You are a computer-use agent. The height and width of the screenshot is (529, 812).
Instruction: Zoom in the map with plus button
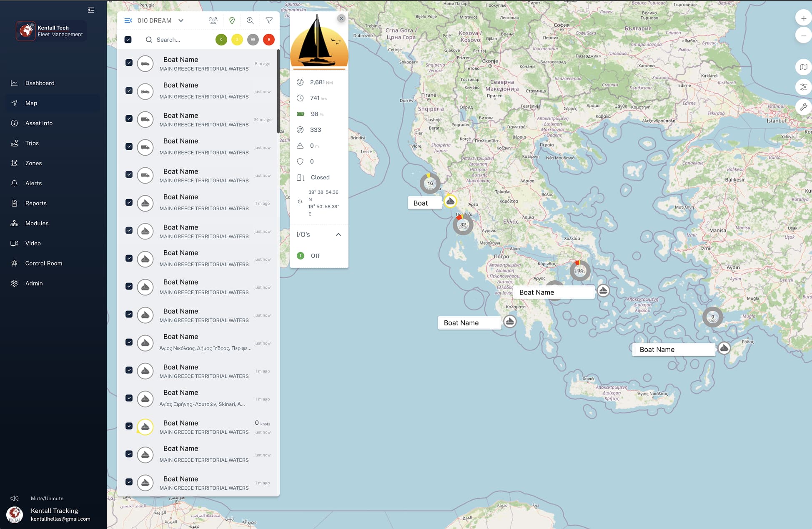[x=804, y=18]
